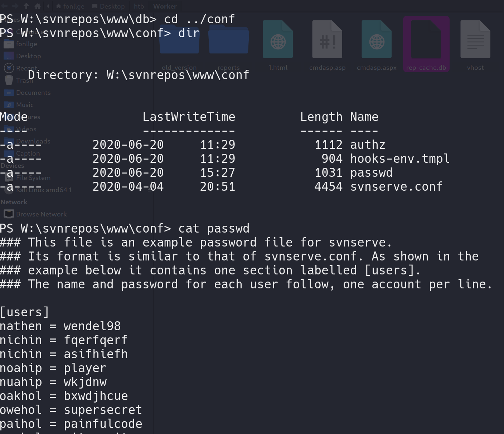Click the 'nathen = wendel98' line
504x434 pixels.
(x=60, y=326)
